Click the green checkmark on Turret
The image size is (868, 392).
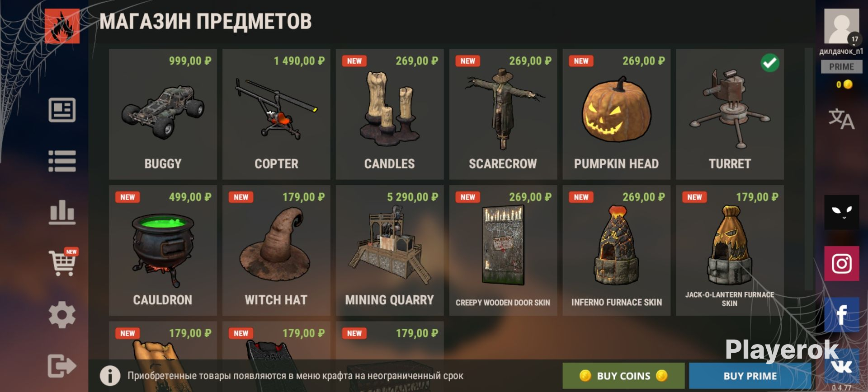[770, 63]
